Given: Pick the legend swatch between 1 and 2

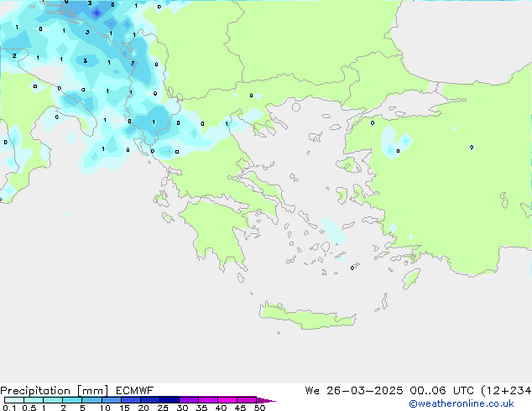Looking at the screenshot, I should [x=53, y=400].
